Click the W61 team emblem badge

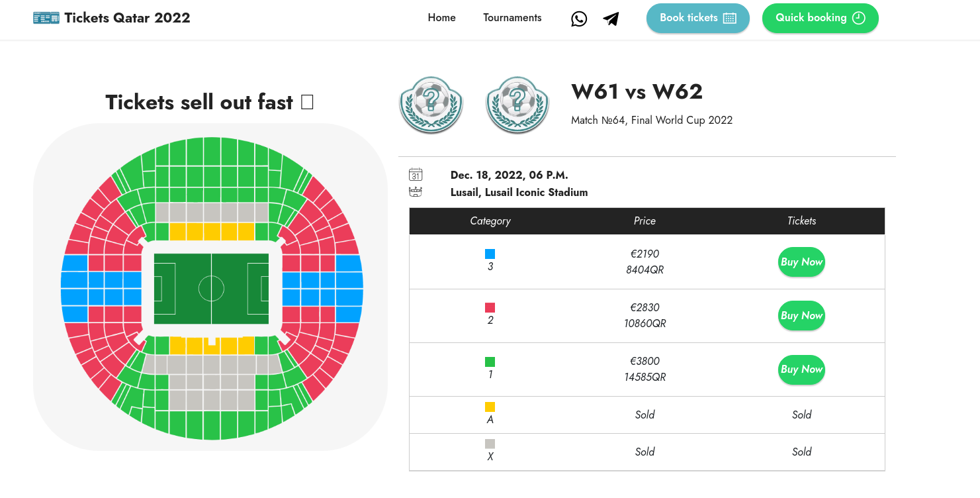pos(431,105)
